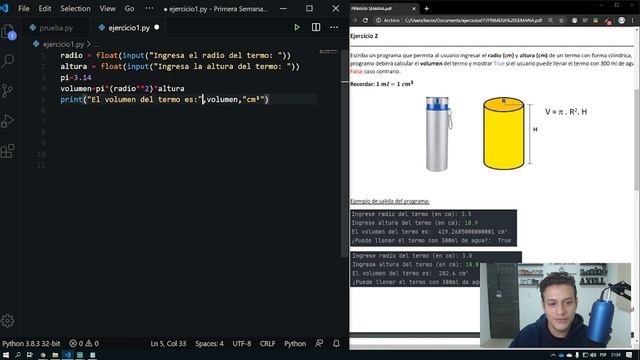640x360 pixels.
Task: Open notifications bell in status bar
Action: click(x=336, y=344)
